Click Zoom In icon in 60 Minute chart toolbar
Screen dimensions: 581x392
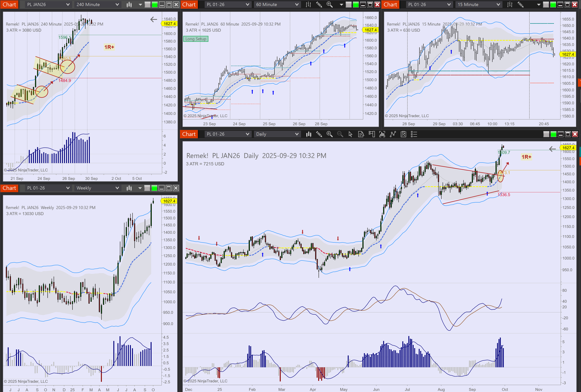coord(329,4)
